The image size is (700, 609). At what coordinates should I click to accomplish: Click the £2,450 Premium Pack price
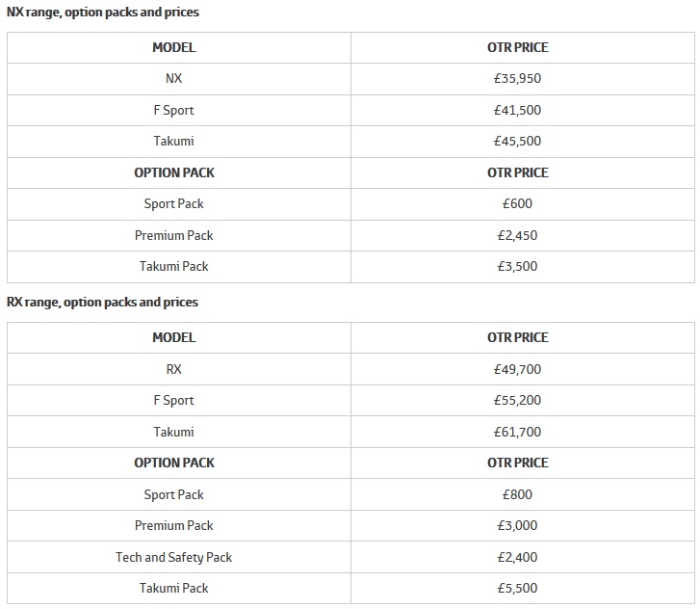517,235
